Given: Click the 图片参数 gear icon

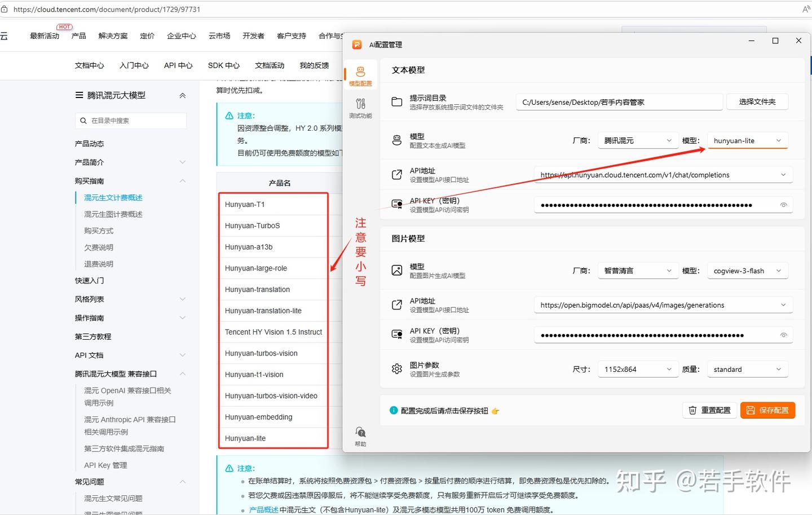Looking at the screenshot, I should pos(397,369).
